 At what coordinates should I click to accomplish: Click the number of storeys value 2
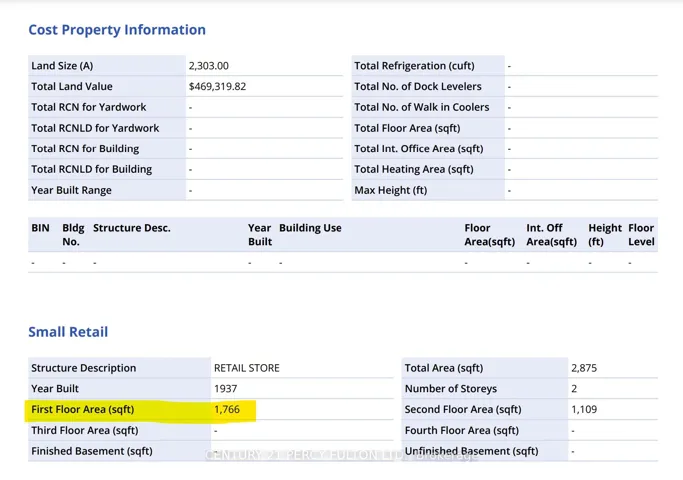pos(574,389)
